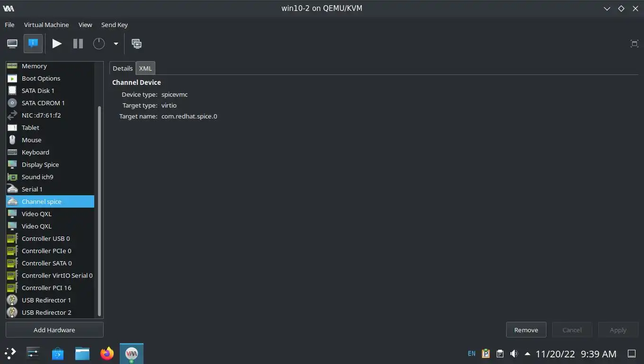Select Sound ich9 entry
The width and height of the screenshot is (644, 364).
50,177
